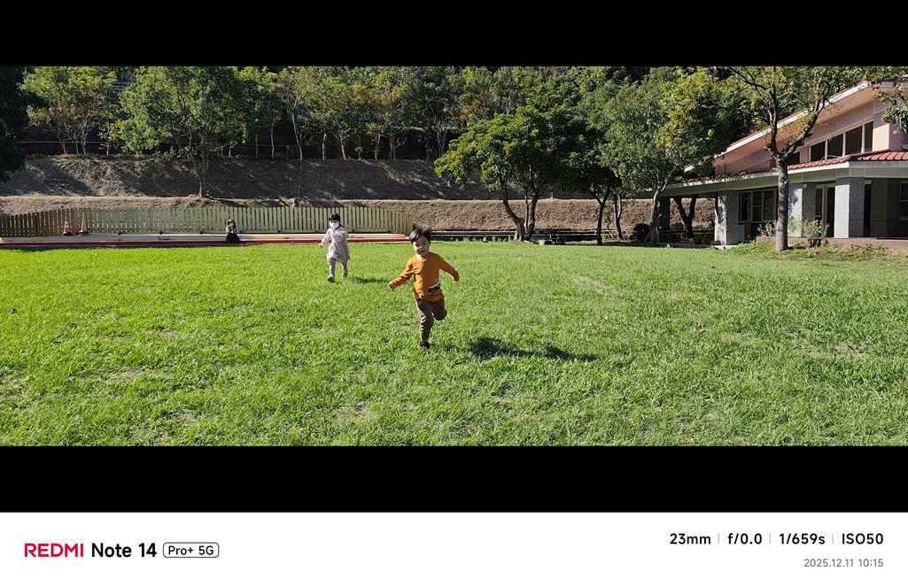Select the 23mm focal length value
The image size is (908, 588).
coord(690,539)
